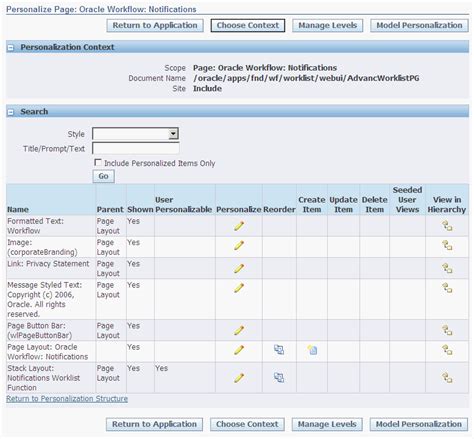Screen dimensions: 474x439
Task: Click bottom Return to Application button
Action: 154,424
